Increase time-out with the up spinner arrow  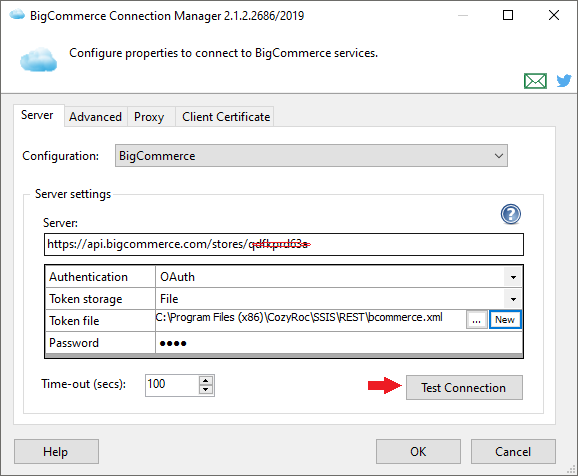click(206, 381)
